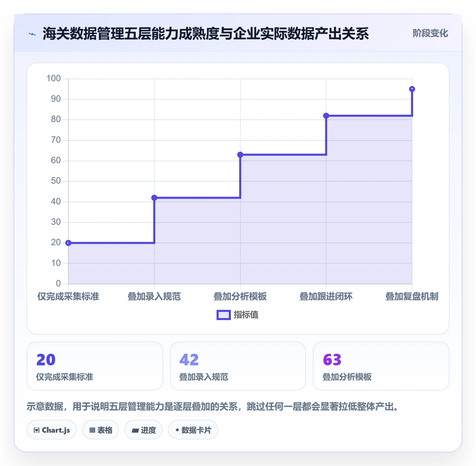Image resolution: width=476 pixels, height=466 pixels.
Task: Click the 表格 tag chip
Action: point(101,430)
